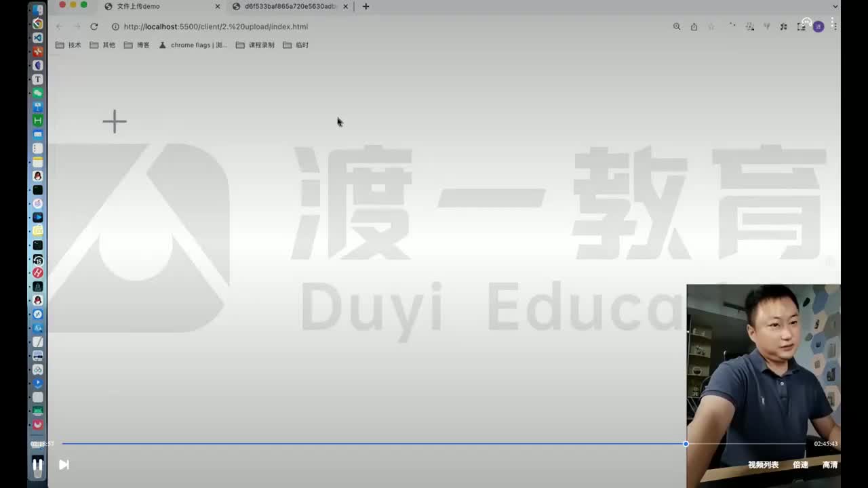
Task: Open the purple profile avatar
Action: (x=818, y=26)
